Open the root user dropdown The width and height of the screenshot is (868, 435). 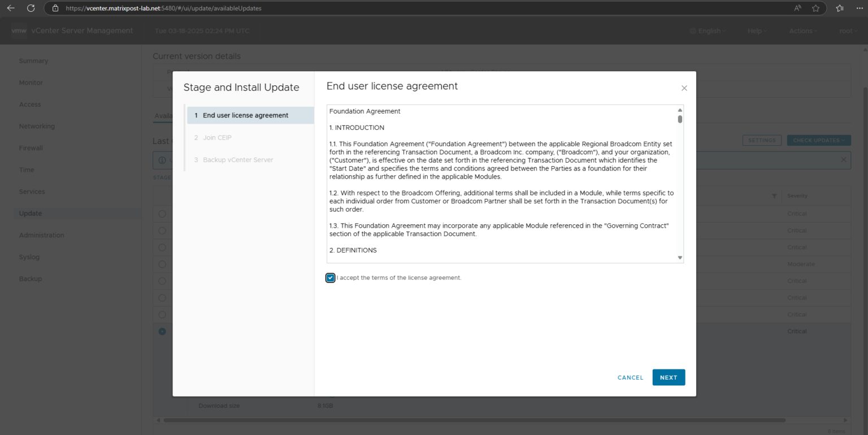(848, 31)
